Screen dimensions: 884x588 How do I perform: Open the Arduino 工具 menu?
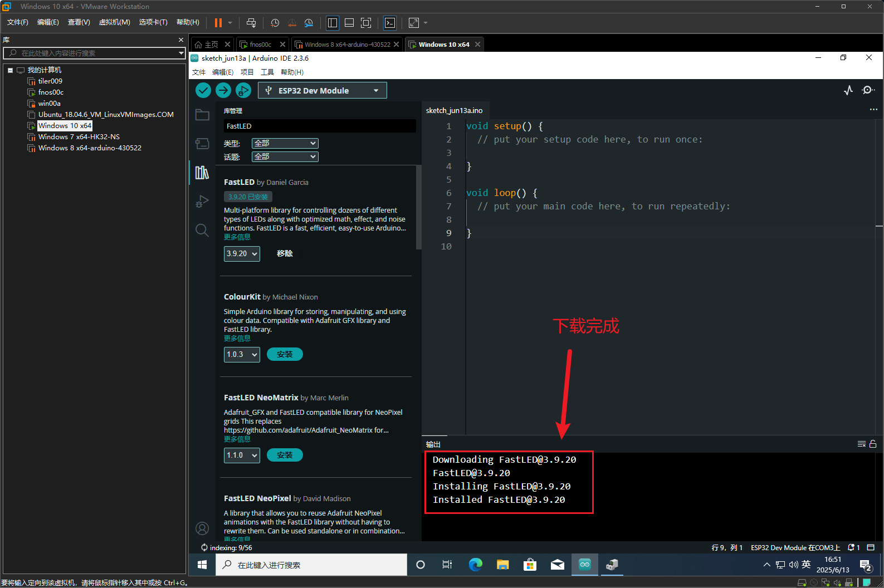coord(267,72)
